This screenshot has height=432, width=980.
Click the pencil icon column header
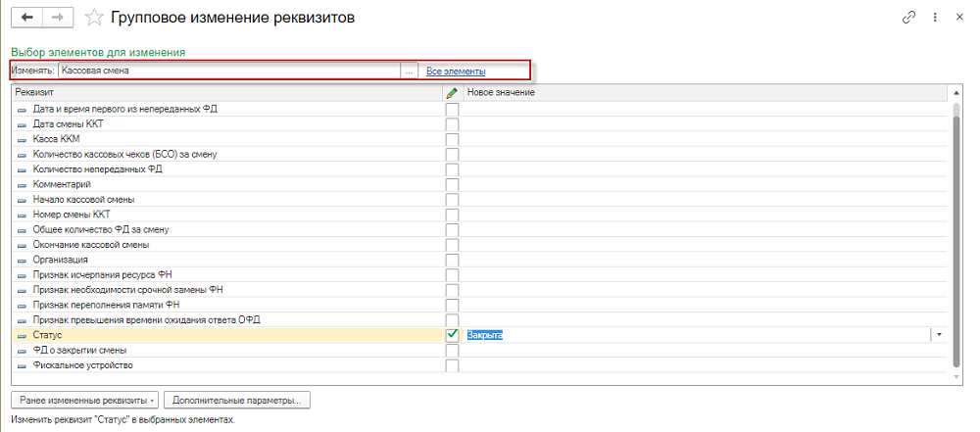tap(452, 93)
